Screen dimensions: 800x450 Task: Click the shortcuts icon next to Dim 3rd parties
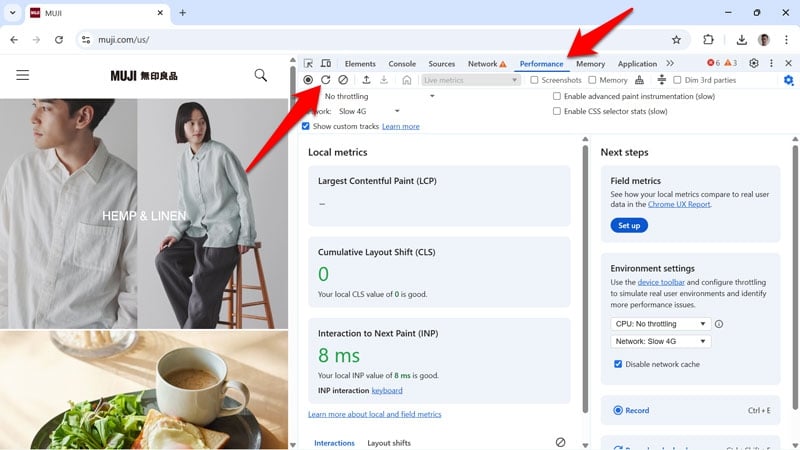pos(662,80)
